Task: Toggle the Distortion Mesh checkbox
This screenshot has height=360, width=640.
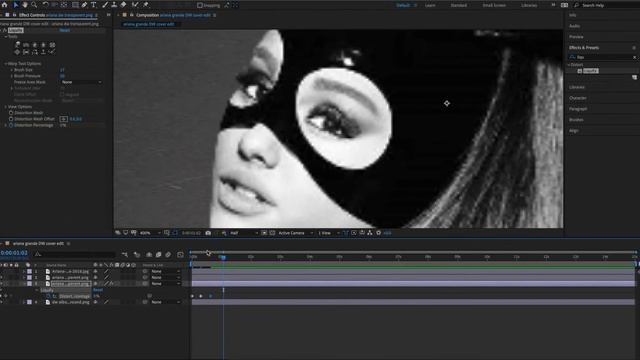Action: (x=11, y=113)
